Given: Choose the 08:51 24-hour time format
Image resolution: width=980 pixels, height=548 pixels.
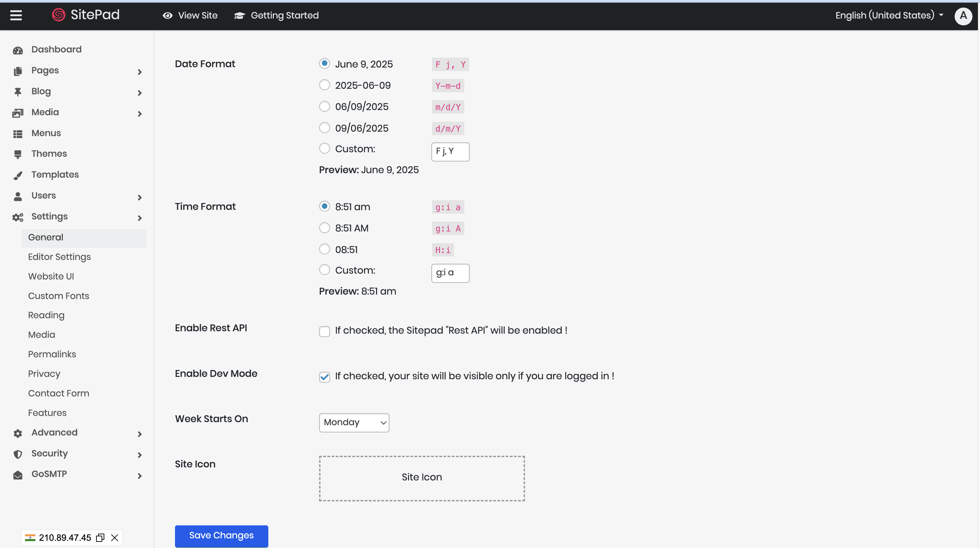Looking at the screenshot, I should click(324, 249).
